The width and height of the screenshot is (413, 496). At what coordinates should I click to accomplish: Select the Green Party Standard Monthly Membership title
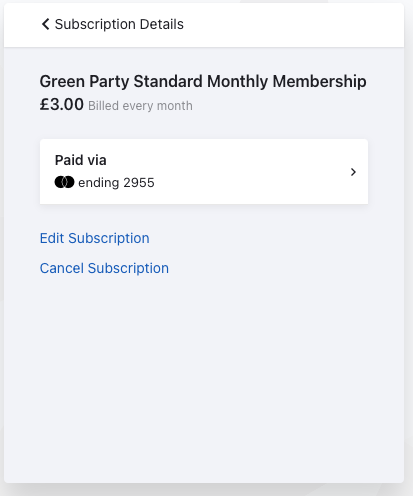(x=203, y=82)
